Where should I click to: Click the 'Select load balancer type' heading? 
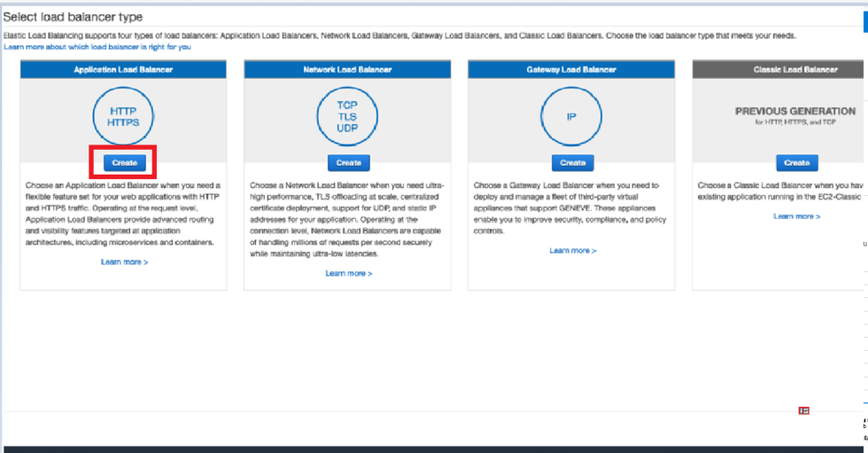(73, 17)
